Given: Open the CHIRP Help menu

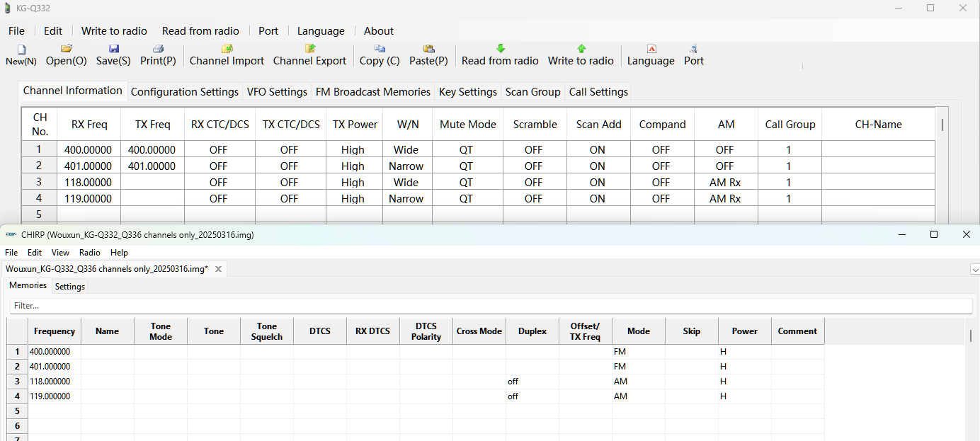Looking at the screenshot, I should coord(119,253).
